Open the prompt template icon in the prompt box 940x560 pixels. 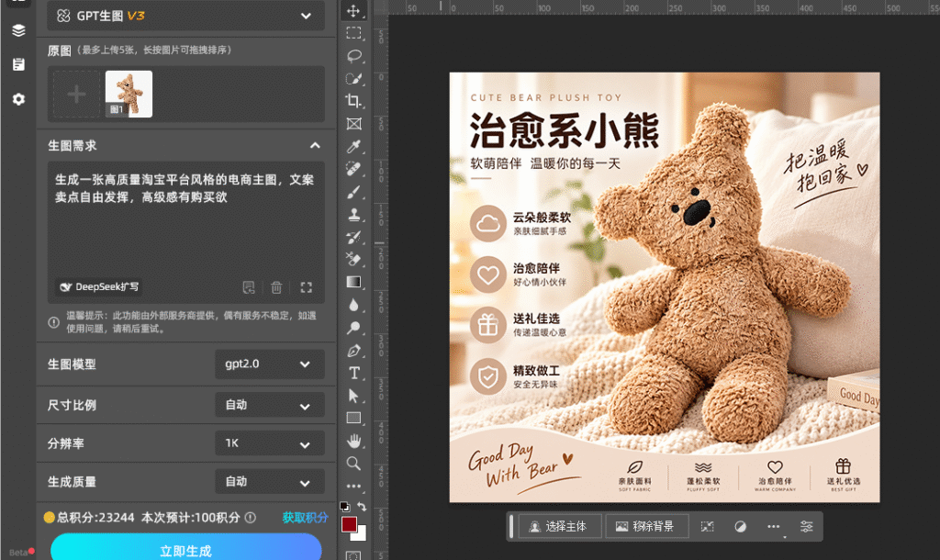(249, 287)
